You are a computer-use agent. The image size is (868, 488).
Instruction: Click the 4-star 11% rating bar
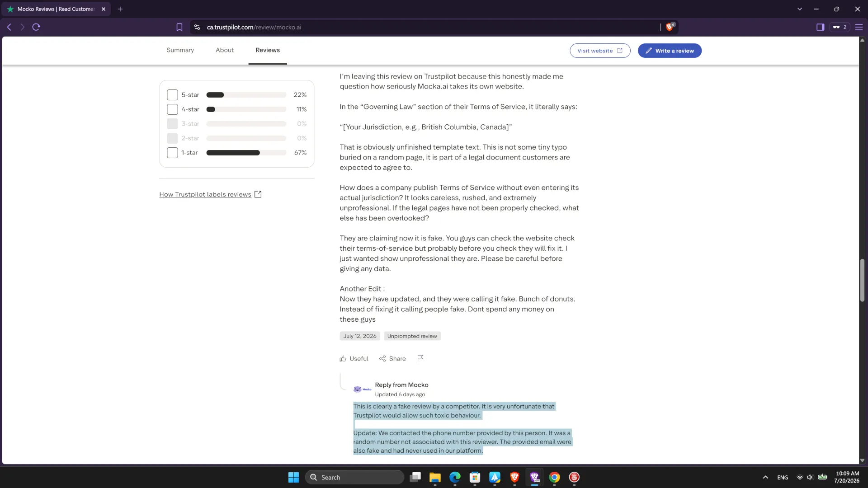point(246,109)
